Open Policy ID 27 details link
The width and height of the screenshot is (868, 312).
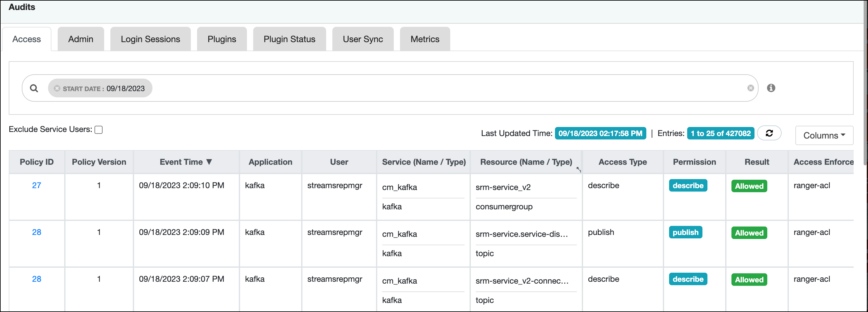(x=36, y=185)
